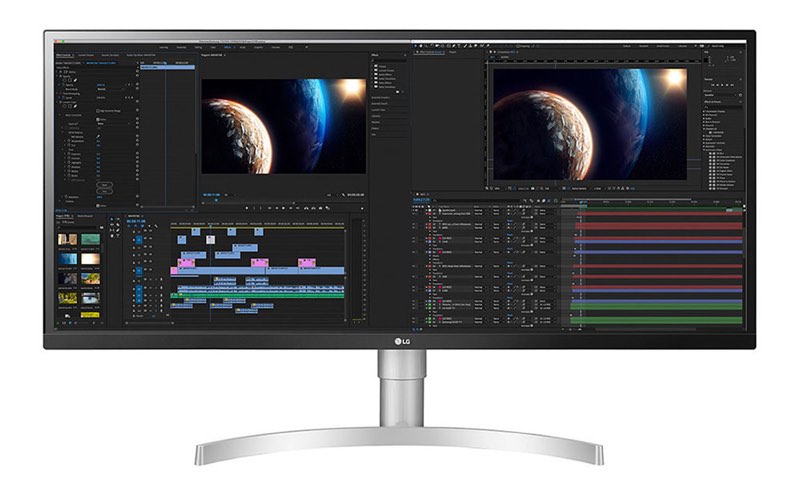Open the Lumetri Scopes panel tab

point(86,55)
